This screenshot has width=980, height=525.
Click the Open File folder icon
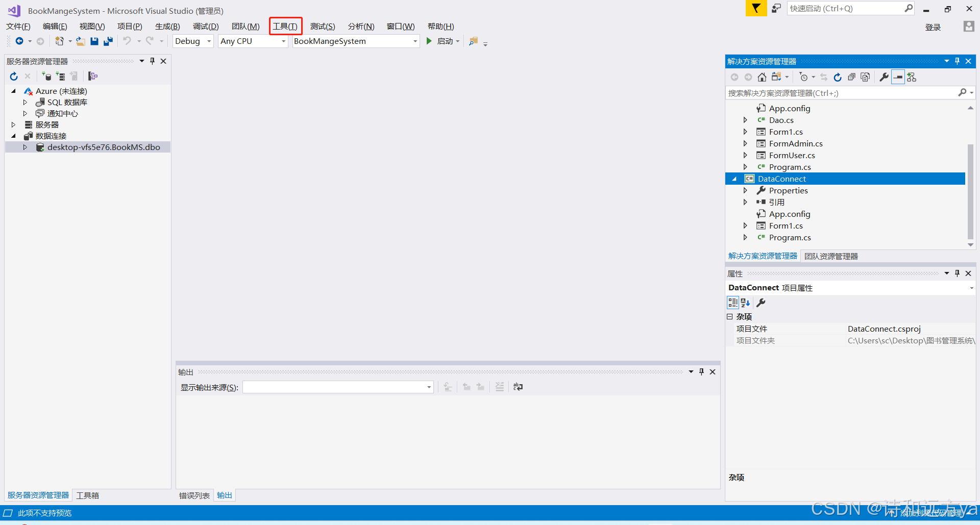pos(81,41)
